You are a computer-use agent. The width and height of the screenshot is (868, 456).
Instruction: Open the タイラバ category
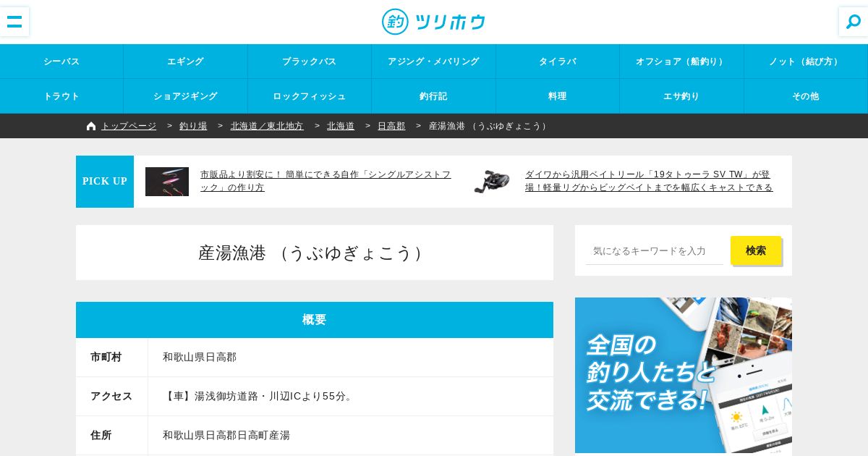(x=558, y=62)
